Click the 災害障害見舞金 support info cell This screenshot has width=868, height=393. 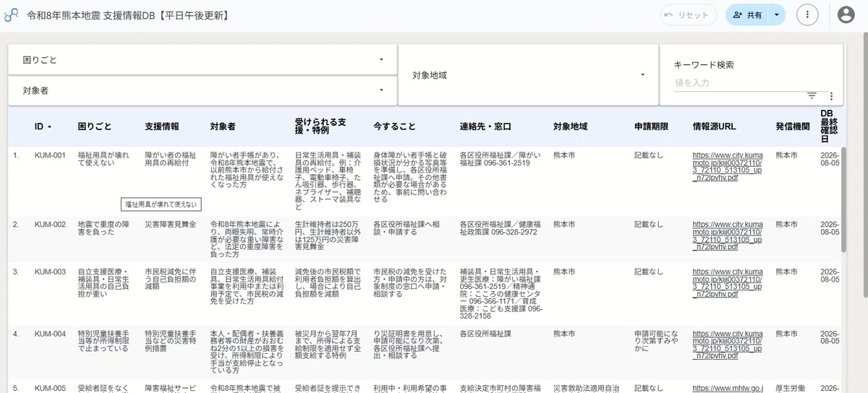tap(170, 225)
